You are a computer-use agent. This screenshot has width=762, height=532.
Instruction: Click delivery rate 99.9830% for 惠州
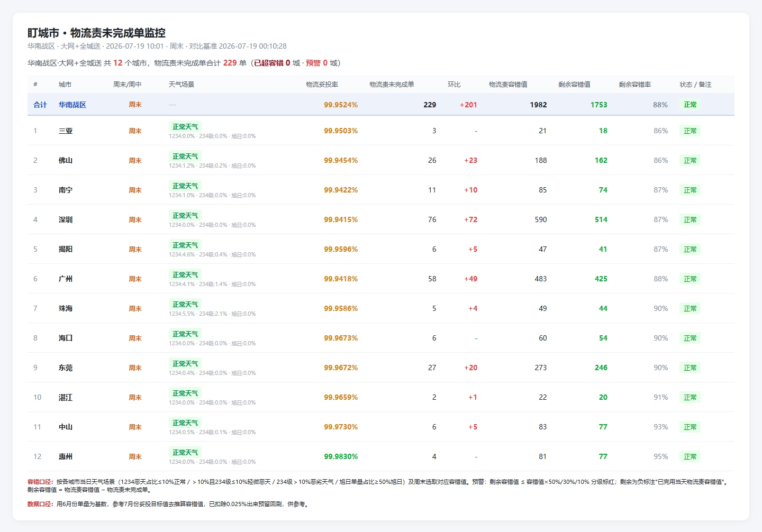coord(341,456)
